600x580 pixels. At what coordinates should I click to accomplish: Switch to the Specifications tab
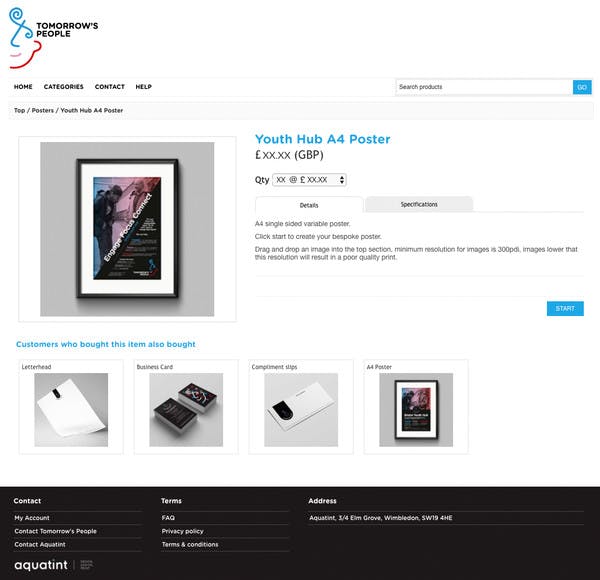click(419, 204)
